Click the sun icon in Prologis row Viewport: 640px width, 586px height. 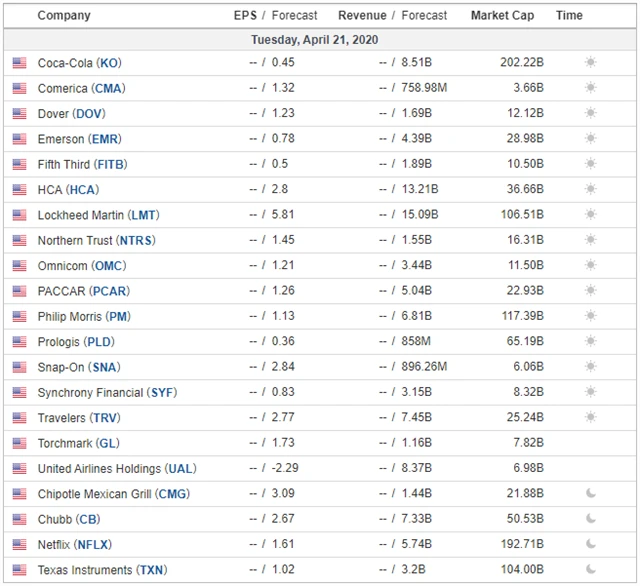590,342
